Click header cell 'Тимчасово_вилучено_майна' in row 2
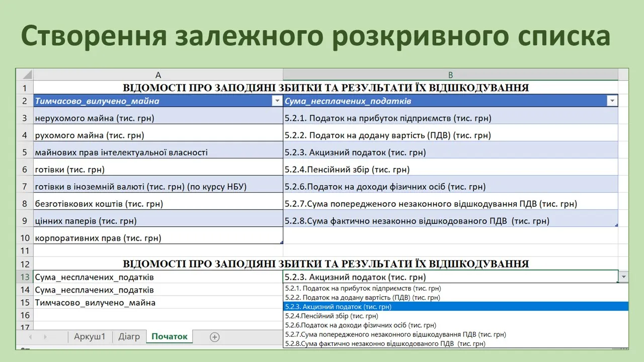644x362 pixels. 158,101
